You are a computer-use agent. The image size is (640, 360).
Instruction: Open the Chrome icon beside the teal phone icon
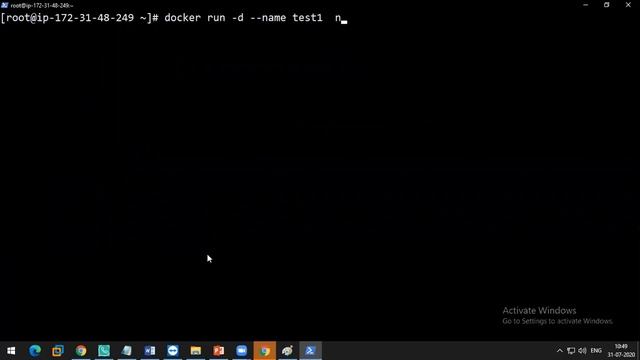(x=81, y=351)
